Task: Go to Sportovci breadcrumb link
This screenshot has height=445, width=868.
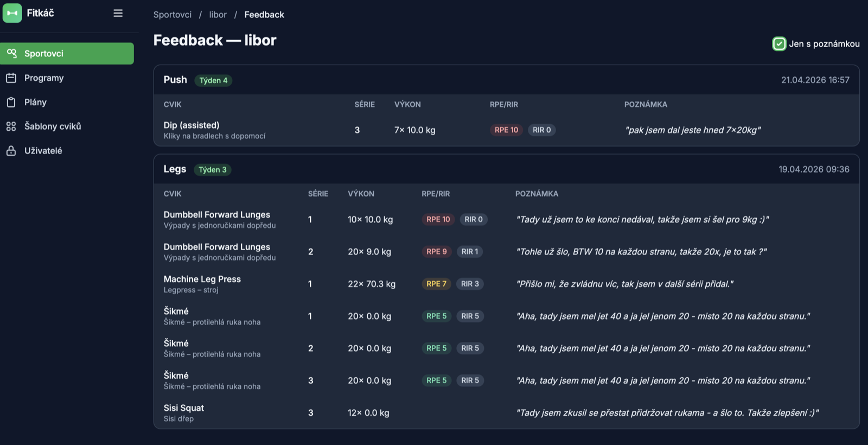Action: click(173, 15)
